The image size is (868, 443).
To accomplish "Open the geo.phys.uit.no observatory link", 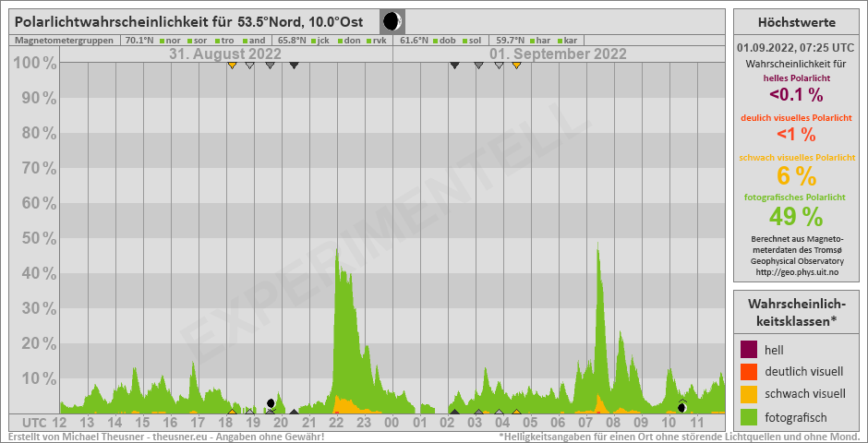I will point(795,272).
